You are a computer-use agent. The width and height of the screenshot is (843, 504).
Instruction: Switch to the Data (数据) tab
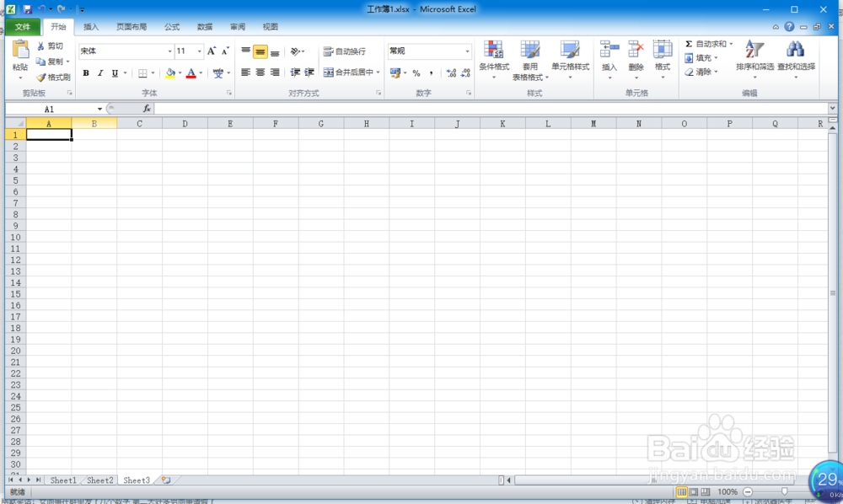coord(204,27)
